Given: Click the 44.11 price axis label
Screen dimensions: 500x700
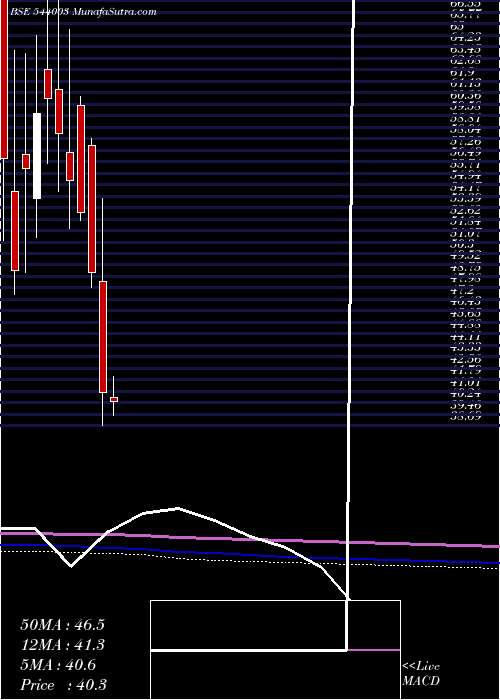Looking at the screenshot, I should click(464, 336).
